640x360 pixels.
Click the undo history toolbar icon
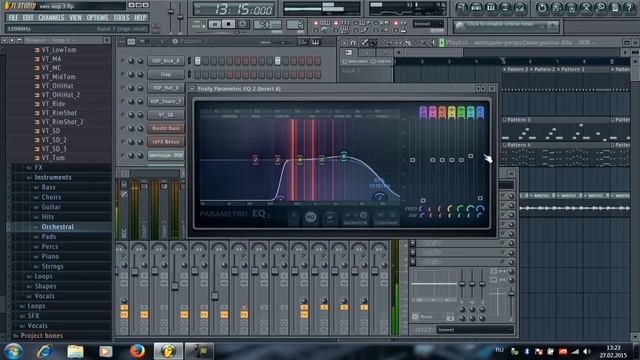tap(542, 8)
